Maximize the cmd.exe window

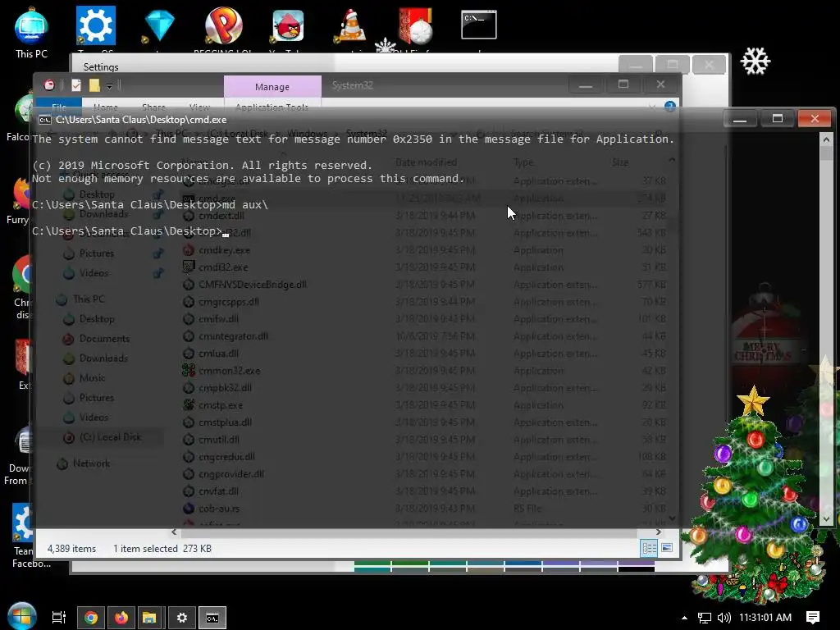(778, 118)
